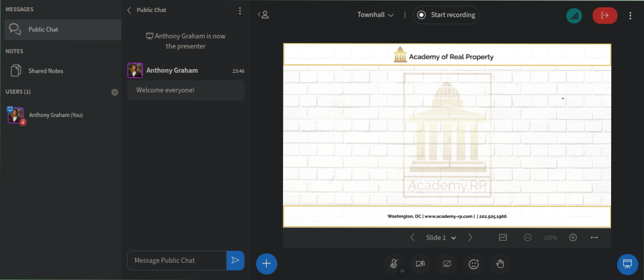Zoom in on the slide
This screenshot has height=280, width=644.
(x=573, y=238)
